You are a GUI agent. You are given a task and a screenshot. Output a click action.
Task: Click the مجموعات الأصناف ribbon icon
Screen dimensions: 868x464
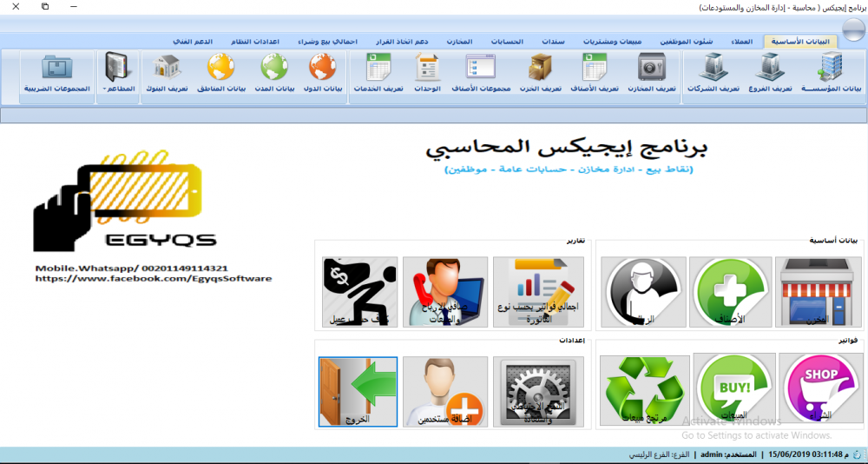click(481, 73)
